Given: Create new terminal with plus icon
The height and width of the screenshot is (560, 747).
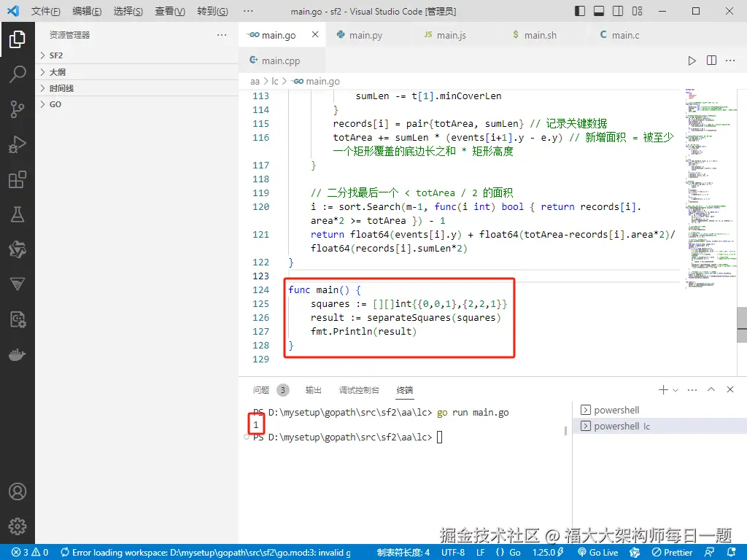Looking at the screenshot, I should coord(662,389).
